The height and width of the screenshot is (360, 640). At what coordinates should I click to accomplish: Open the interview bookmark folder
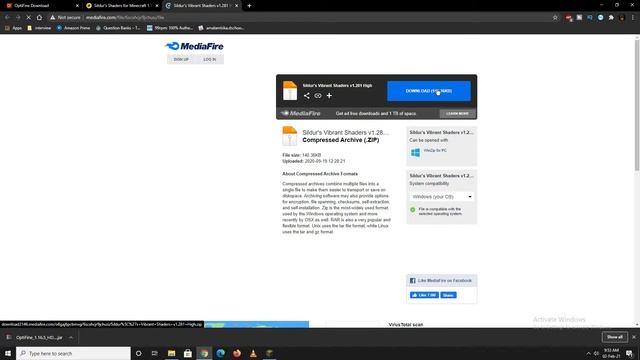39,28
